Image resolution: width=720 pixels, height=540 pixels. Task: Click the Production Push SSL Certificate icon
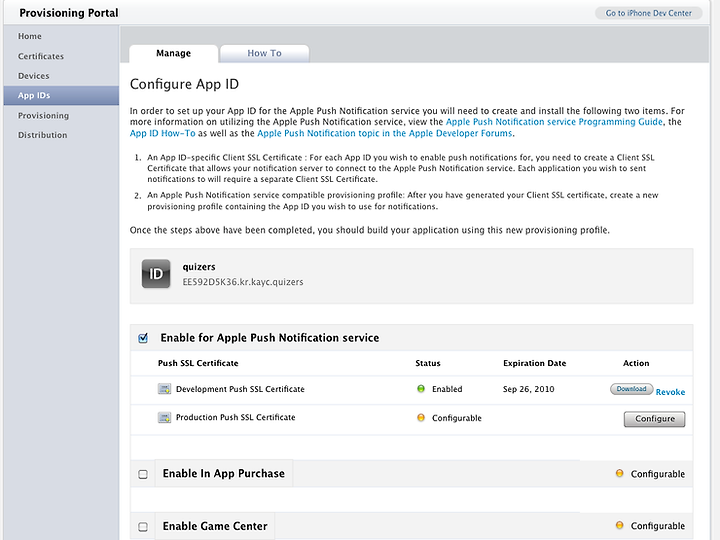pyautogui.click(x=164, y=417)
